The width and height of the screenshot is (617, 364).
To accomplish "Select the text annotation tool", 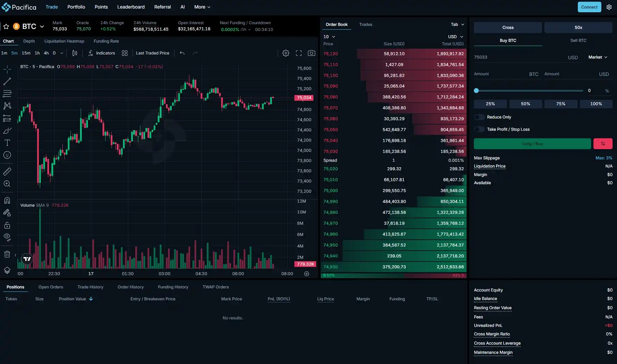I will (x=7, y=143).
